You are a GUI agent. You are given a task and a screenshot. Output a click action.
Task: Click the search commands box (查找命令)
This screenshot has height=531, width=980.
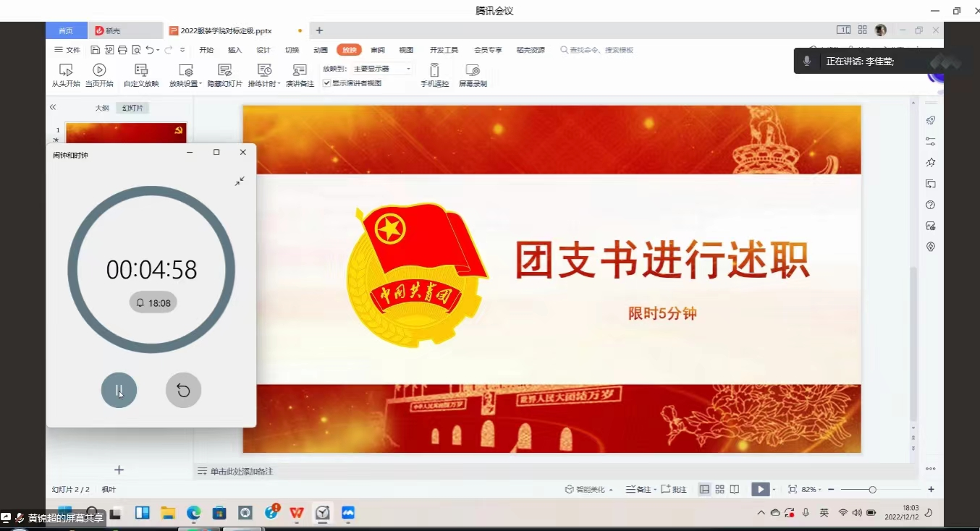tap(596, 50)
